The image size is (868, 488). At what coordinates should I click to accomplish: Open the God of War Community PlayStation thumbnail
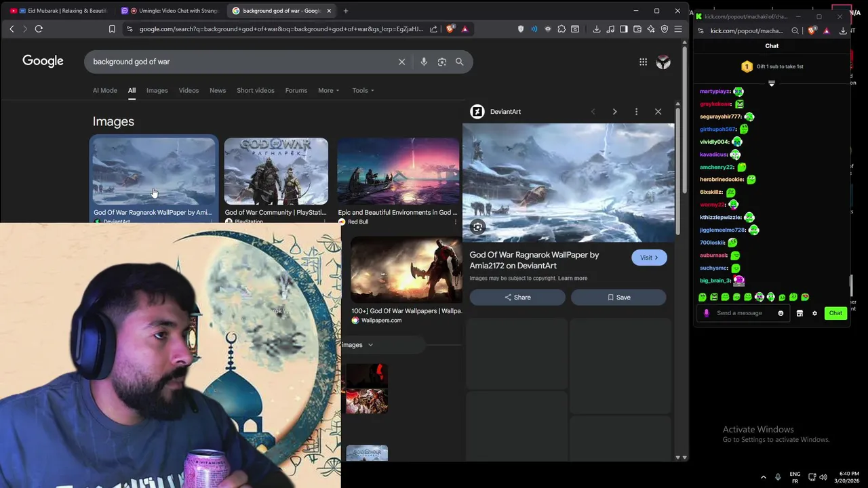click(276, 171)
